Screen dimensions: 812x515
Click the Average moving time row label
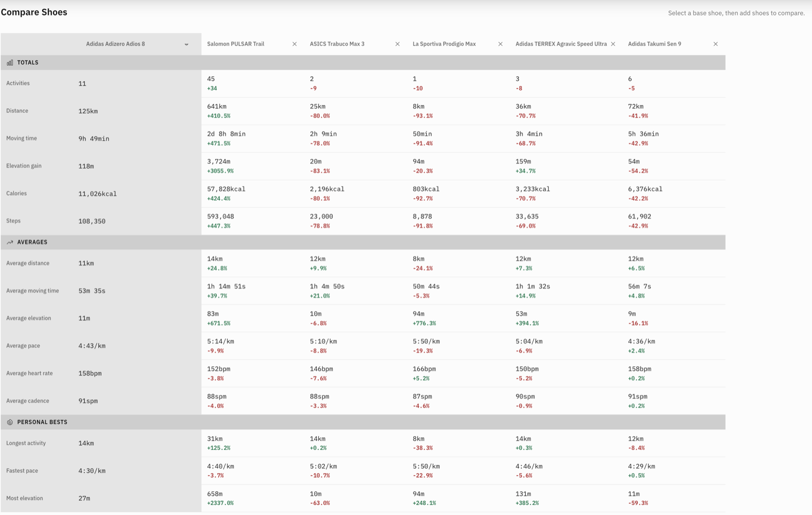(x=33, y=291)
